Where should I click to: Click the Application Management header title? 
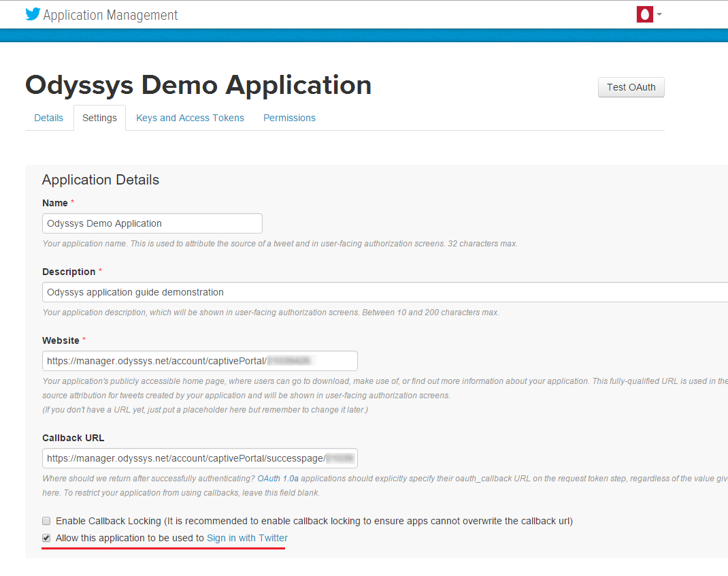tap(110, 16)
